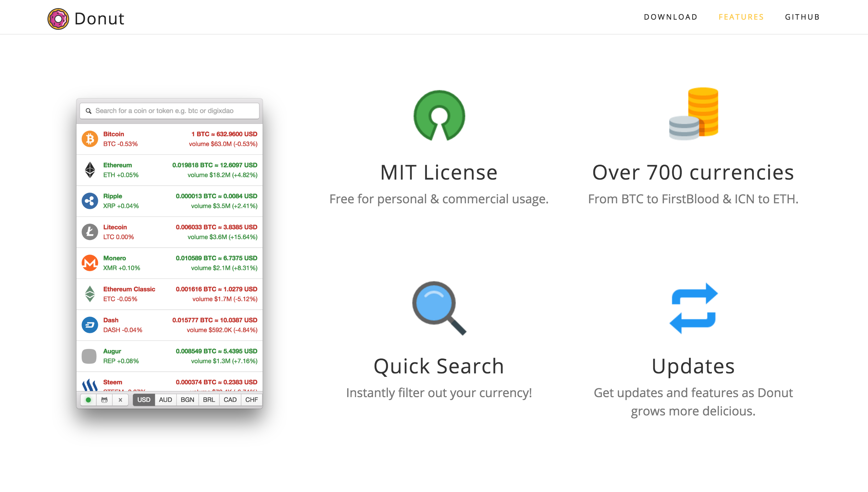Image resolution: width=868 pixels, height=492 pixels.
Task: Click the GitHub cat icon button
Action: point(104,400)
